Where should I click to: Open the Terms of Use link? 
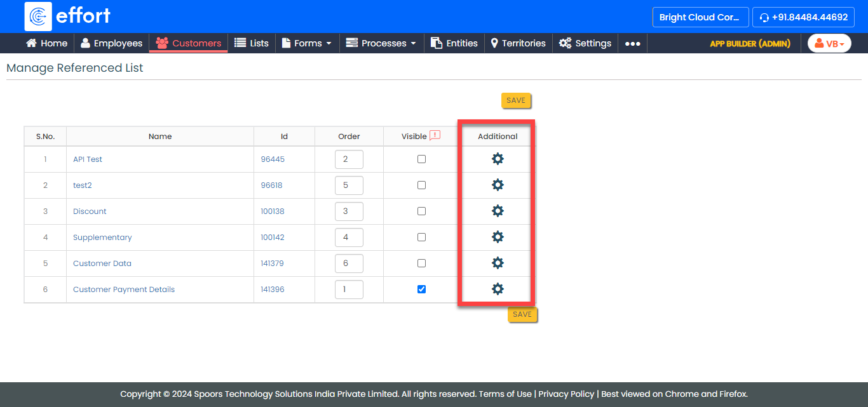[x=505, y=394]
